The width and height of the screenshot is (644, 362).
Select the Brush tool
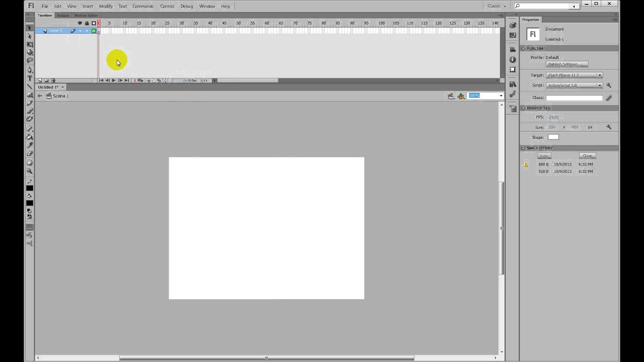pos(29,111)
